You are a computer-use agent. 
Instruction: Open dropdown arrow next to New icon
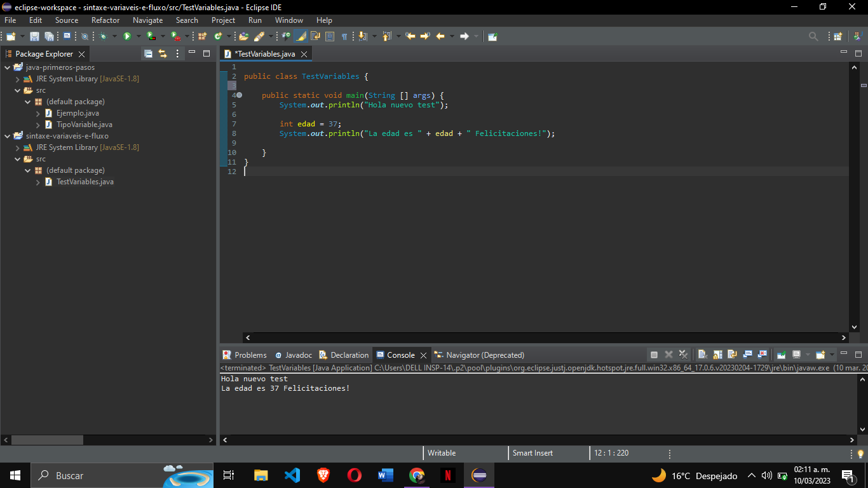[x=22, y=36]
